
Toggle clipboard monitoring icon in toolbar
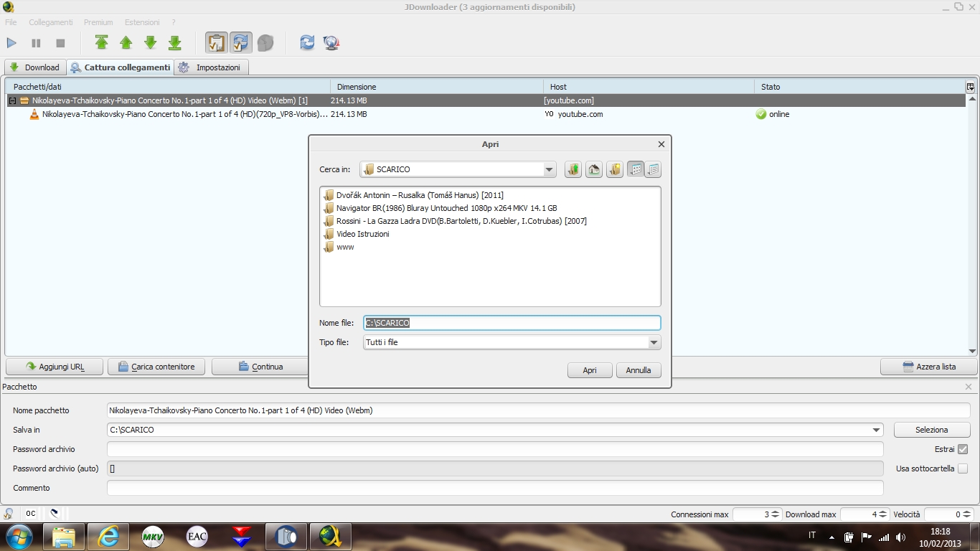[x=216, y=43]
